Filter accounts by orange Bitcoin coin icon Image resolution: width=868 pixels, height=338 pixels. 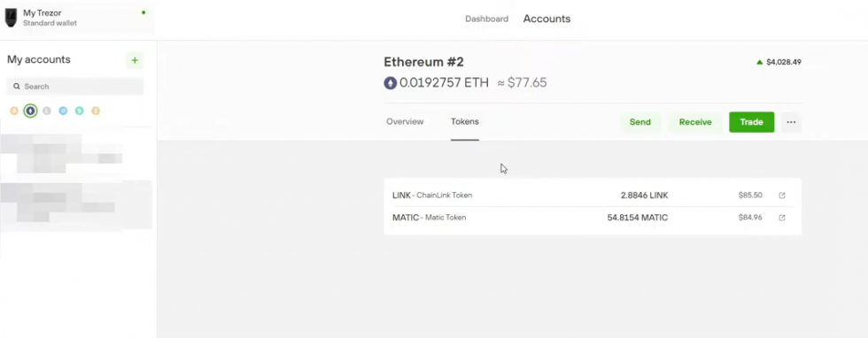click(x=14, y=111)
